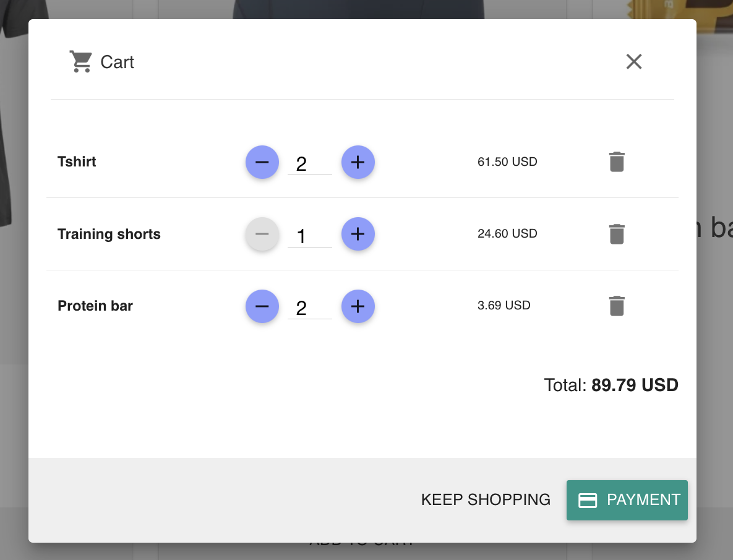
Task: Increase Protein bar quantity with plus
Action: [x=358, y=306]
